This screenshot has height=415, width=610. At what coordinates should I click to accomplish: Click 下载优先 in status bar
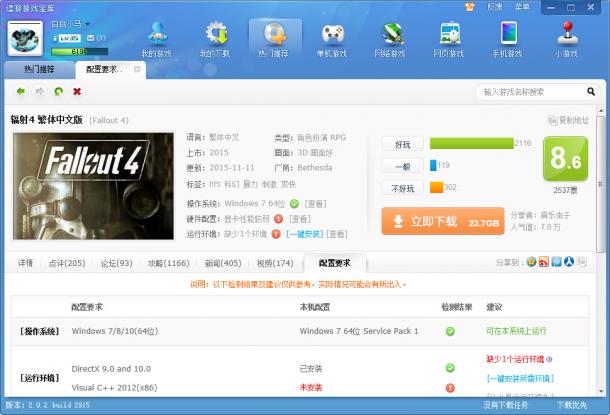[571, 405]
